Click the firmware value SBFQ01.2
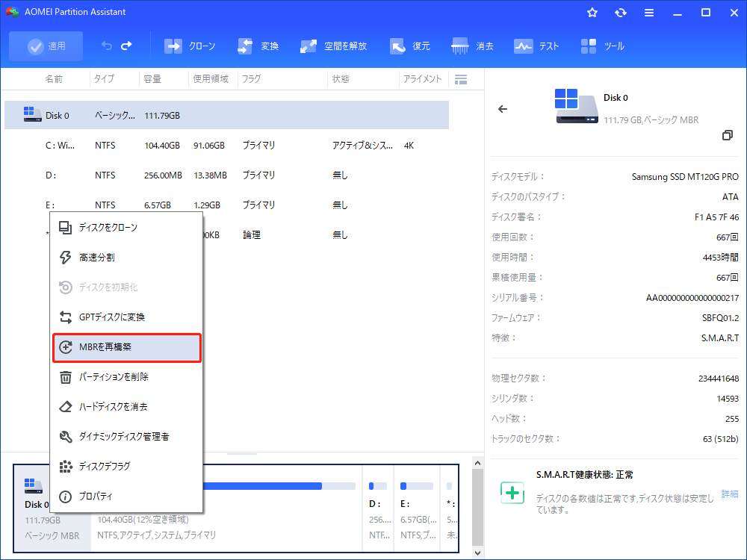Image resolution: width=747 pixels, height=560 pixels. 720,318
